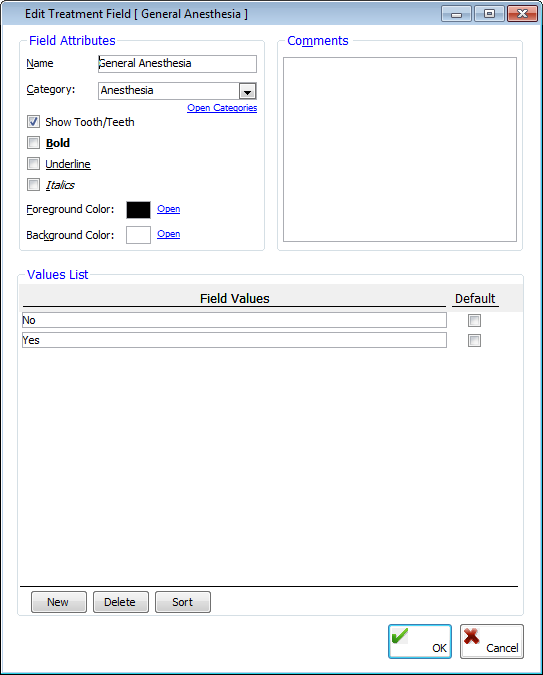This screenshot has width=543, height=675.
Task: Enable the Italics checkbox
Action: coord(33,185)
